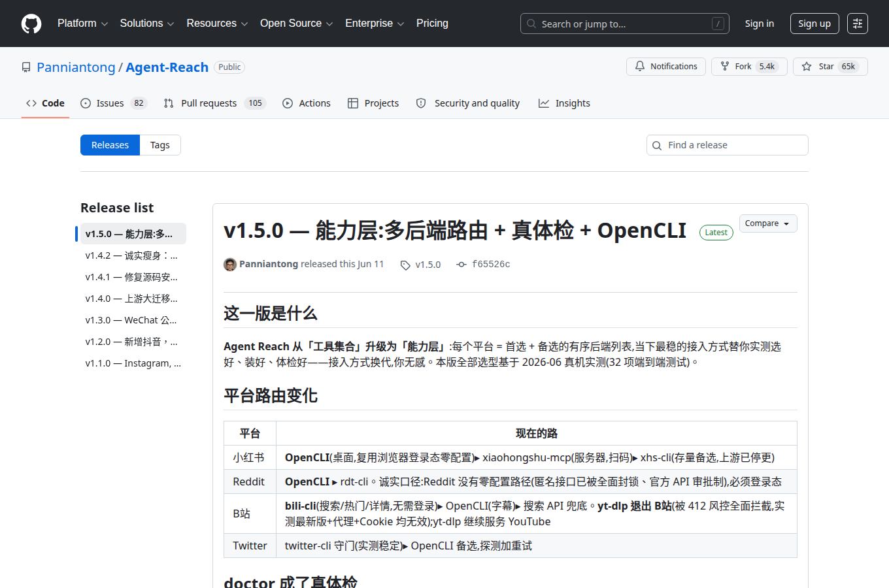Select the Releases tab button
This screenshot has height=588, width=889.
pos(110,145)
